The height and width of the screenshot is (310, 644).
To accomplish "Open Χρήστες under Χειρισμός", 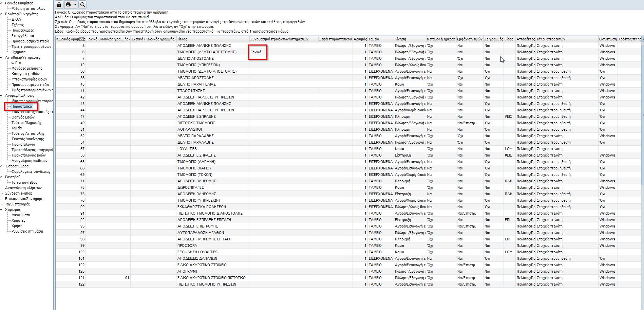I will pos(18,220).
